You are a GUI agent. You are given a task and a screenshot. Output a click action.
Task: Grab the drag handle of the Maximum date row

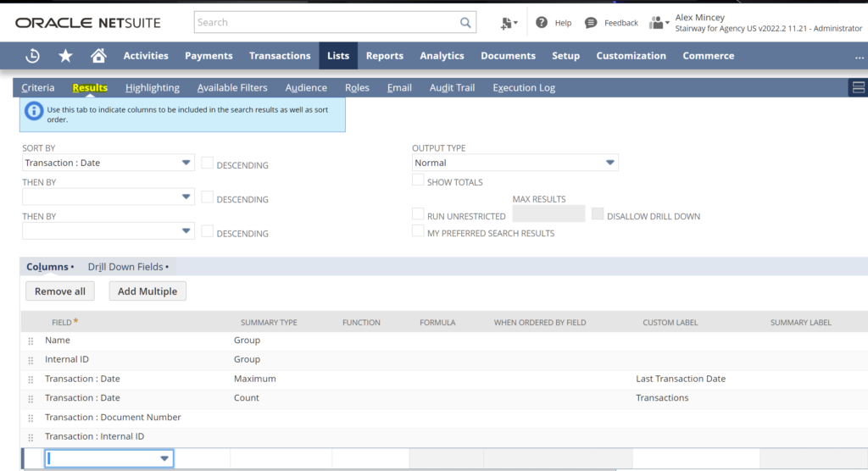[x=31, y=380]
